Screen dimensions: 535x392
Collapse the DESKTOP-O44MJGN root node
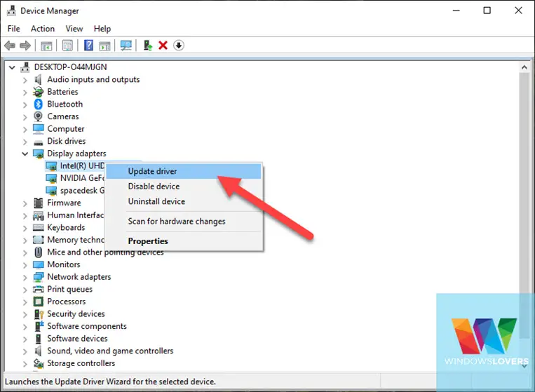pos(12,67)
